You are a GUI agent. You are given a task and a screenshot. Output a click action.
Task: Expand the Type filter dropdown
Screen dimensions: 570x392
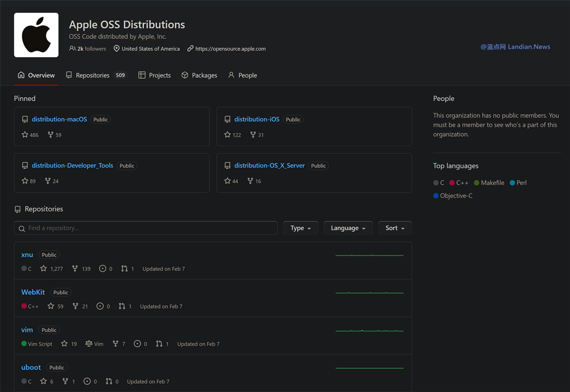(x=301, y=228)
